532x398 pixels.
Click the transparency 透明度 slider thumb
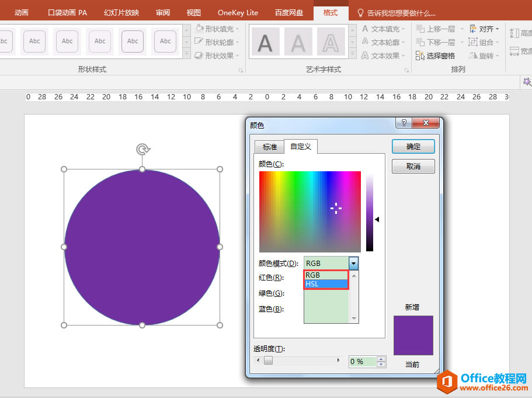tap(269, 361)
